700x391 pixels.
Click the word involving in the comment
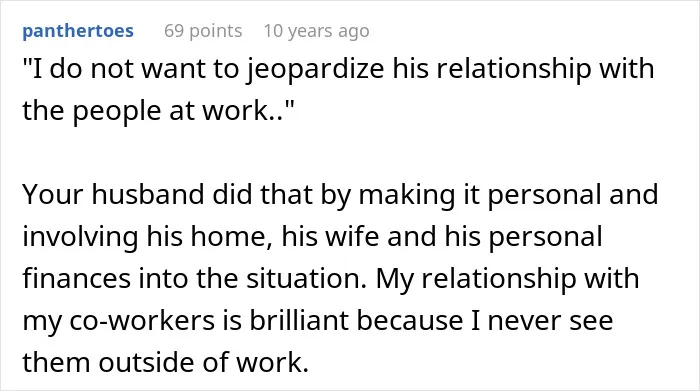pos(80,237)
